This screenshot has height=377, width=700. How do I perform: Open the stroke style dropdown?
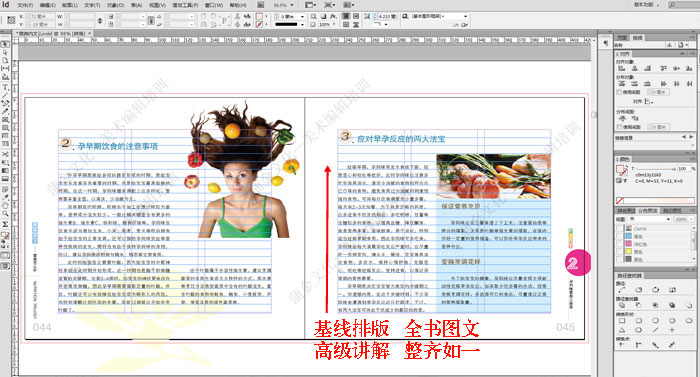[303, 25]
